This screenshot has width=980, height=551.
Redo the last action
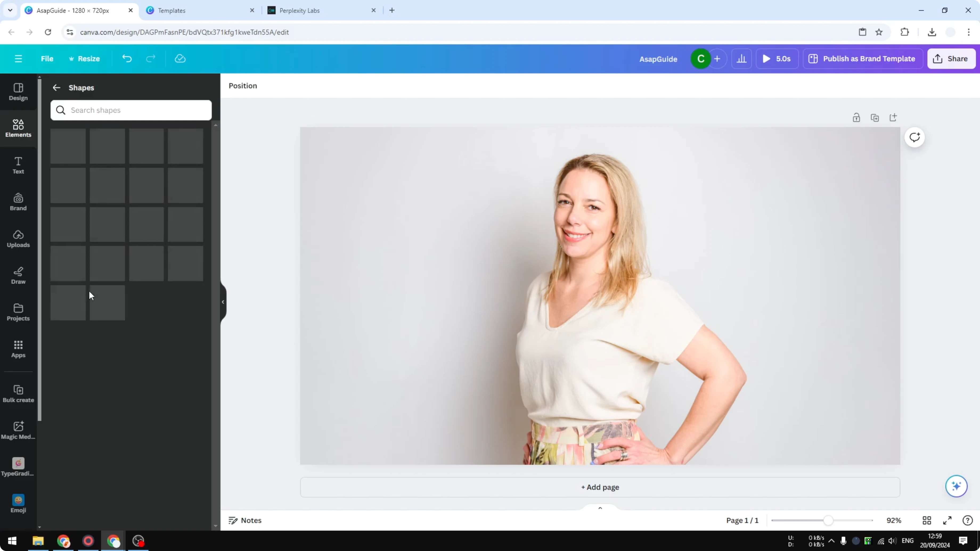151,59
